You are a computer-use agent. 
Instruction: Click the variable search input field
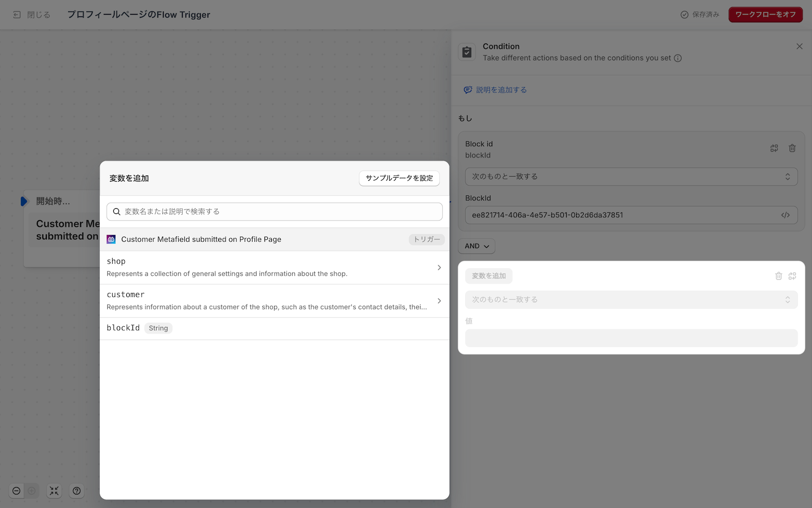[x=275, y=212]
